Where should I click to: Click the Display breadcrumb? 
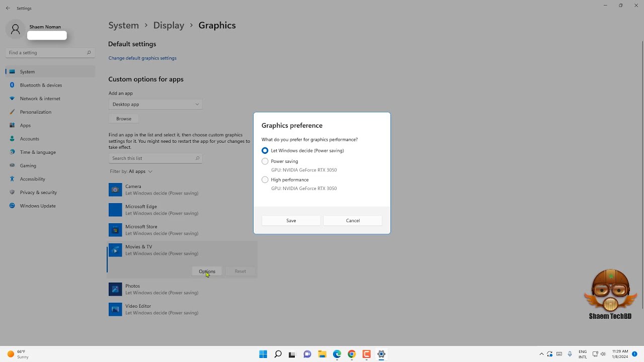[169, 25]
